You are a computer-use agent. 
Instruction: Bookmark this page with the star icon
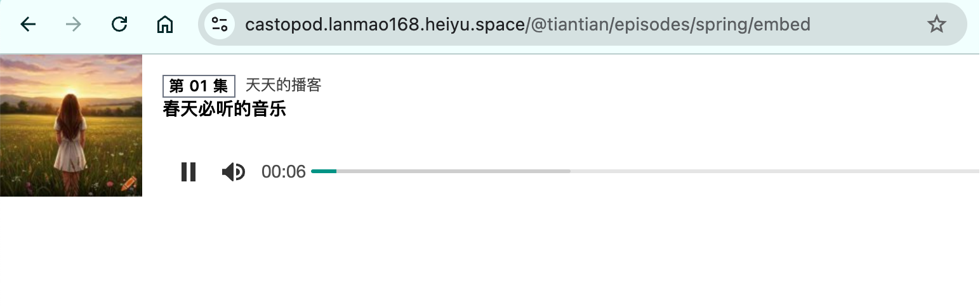coord(936,25)
